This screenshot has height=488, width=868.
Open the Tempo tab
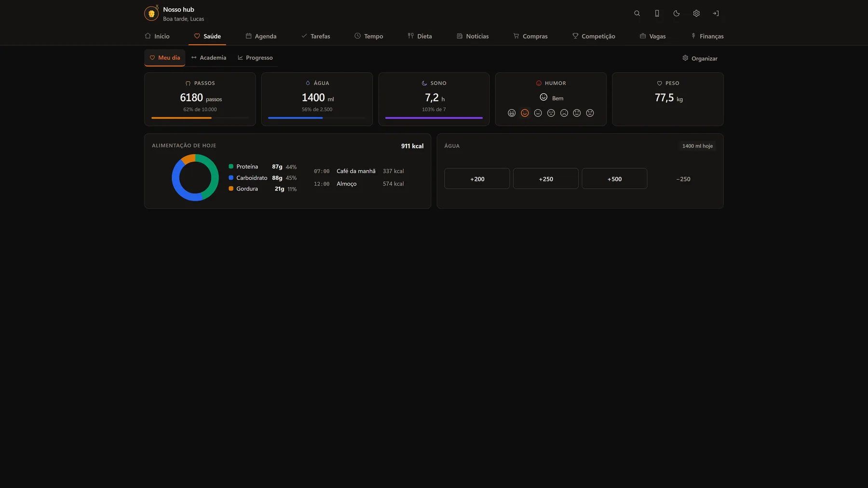pyautogui.click(x=369, y=36)
